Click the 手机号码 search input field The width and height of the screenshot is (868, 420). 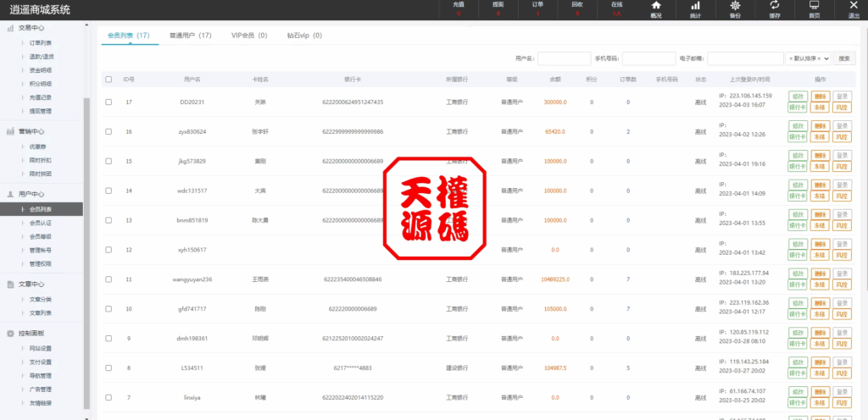[x=648, y=58]
